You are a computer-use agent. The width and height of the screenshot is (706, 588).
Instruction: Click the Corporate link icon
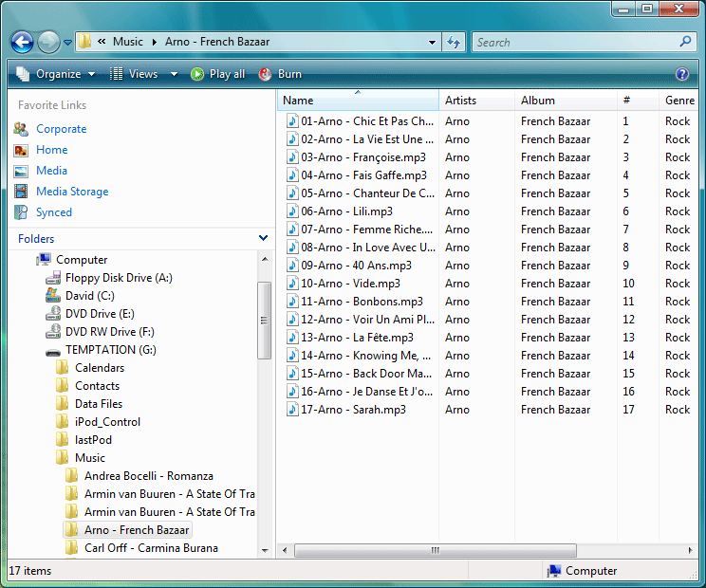point(21,129)
